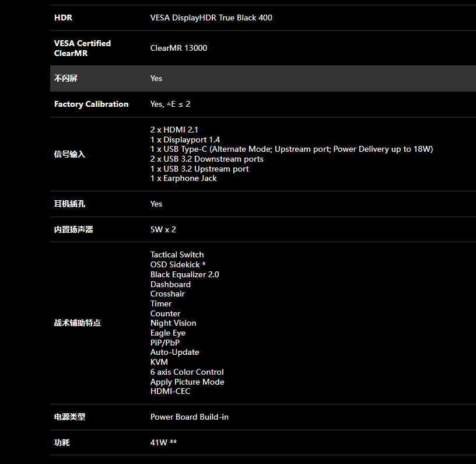Click the 信号输入 row label
The image size is (476, 464).
pos(69,154)
